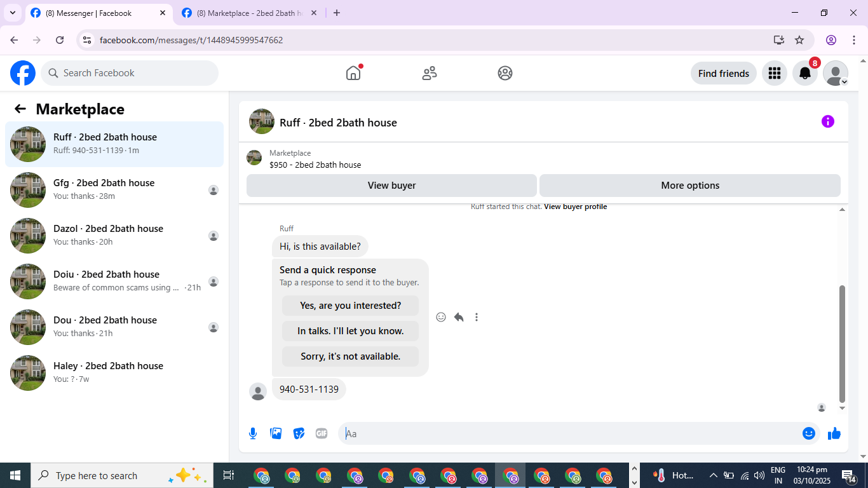Open Windows Task View
Screen dimensions: 868x488
pyautogui.click(x=229, y=475)
